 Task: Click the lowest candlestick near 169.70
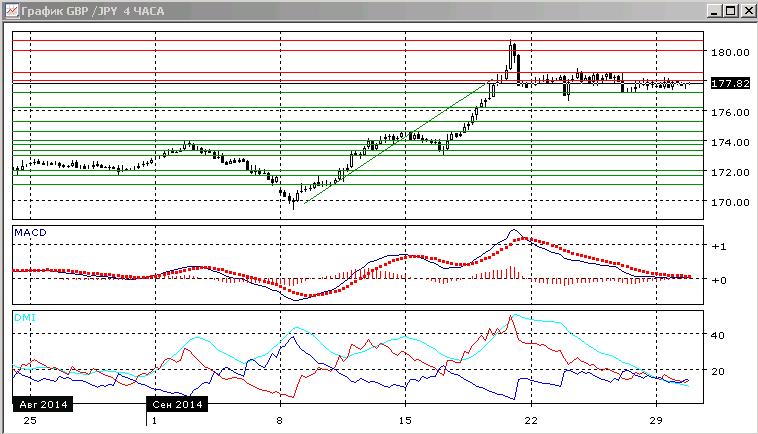pyautogui.click(x=293, y=201)
